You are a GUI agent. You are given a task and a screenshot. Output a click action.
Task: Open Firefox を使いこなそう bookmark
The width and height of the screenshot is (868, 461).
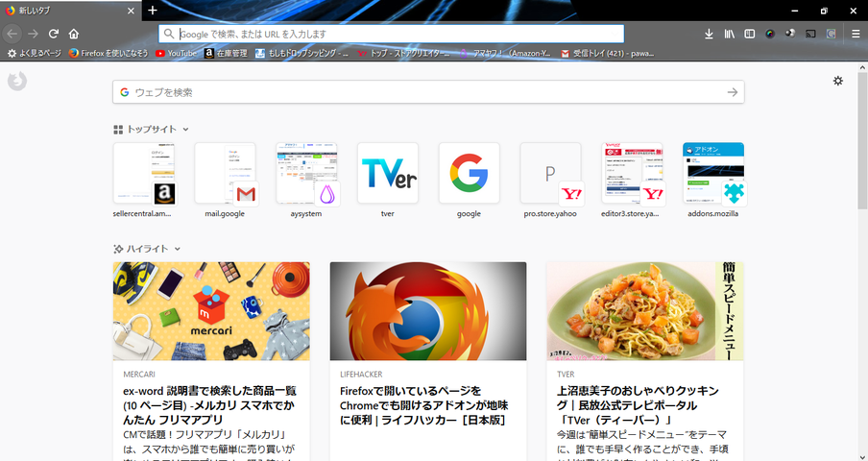[109, 54]
